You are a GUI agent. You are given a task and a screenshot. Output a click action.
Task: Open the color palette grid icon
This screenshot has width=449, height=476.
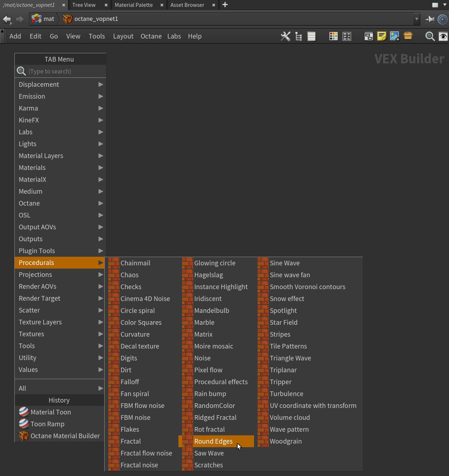334,36
